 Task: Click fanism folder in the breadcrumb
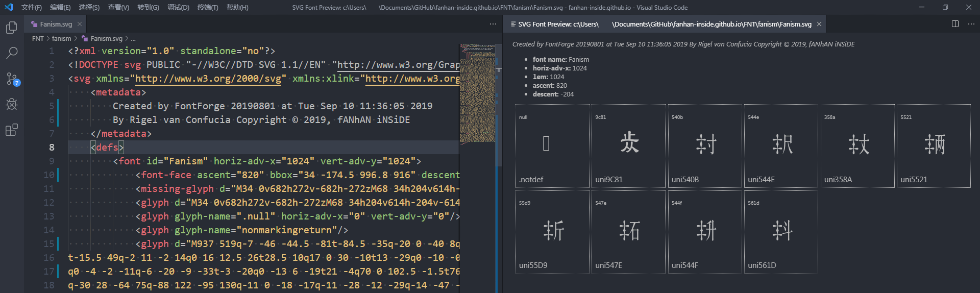point(62,38)
